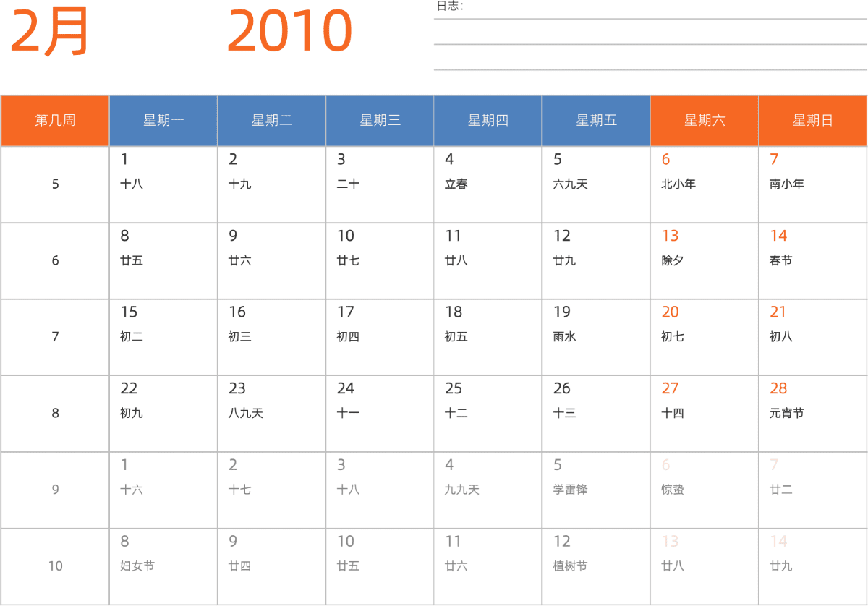Viewport: 868px width, 606px height.
Task: Select greyed date 1 labeled "十六"
Action: 163,490
